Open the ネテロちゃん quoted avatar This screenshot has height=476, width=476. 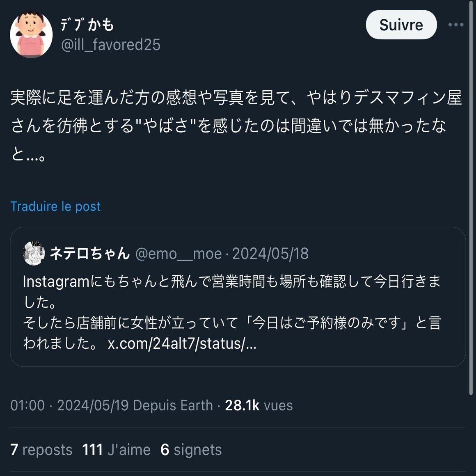[x=34, y=253]
